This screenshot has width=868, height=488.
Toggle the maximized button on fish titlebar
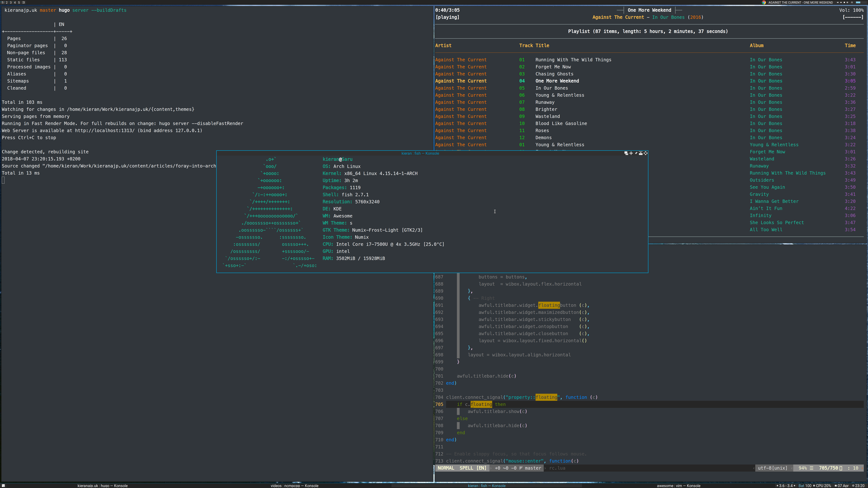point(631,153)
